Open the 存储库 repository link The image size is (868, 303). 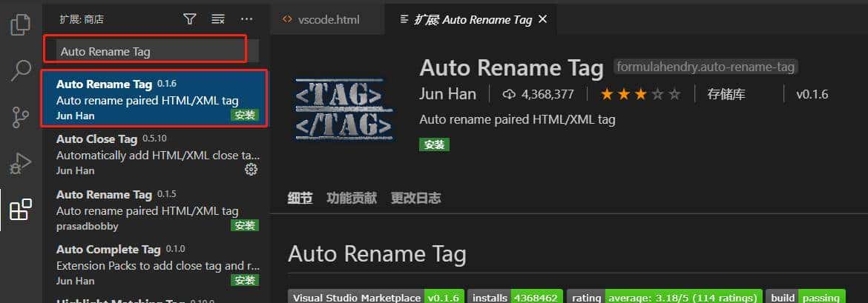[x=726, y=94]
